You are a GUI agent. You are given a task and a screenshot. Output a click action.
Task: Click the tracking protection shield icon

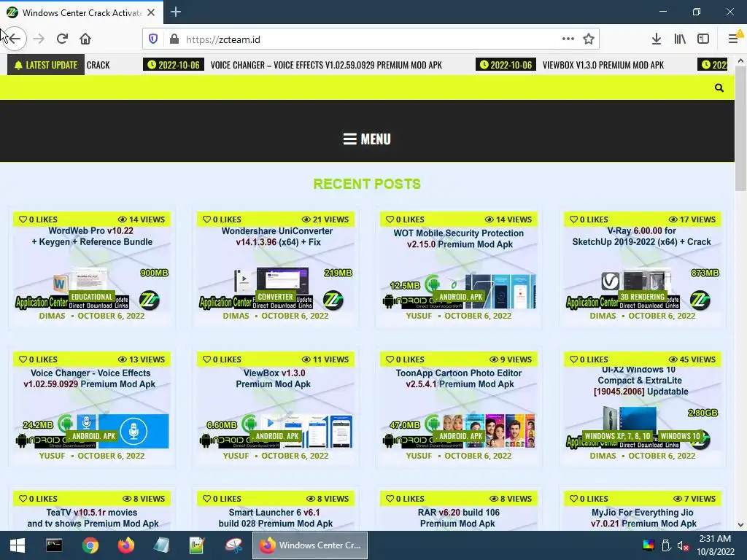[153, 39]
